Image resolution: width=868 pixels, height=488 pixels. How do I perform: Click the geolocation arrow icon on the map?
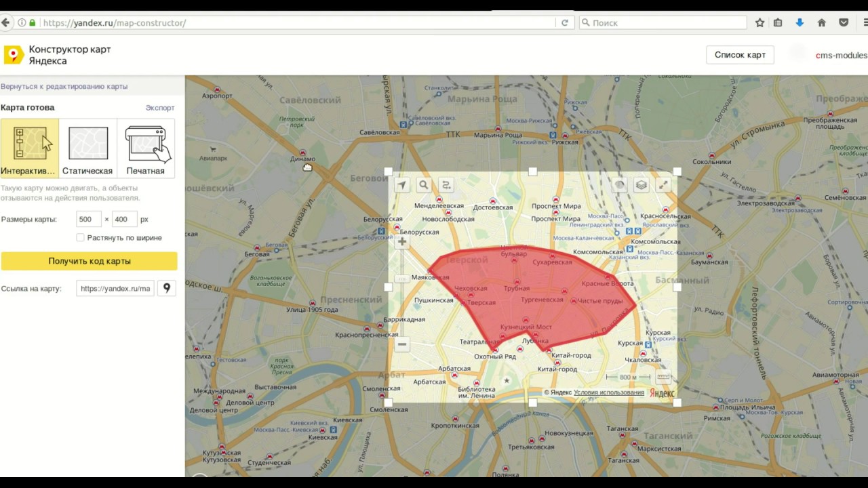(x=402, y=185)
